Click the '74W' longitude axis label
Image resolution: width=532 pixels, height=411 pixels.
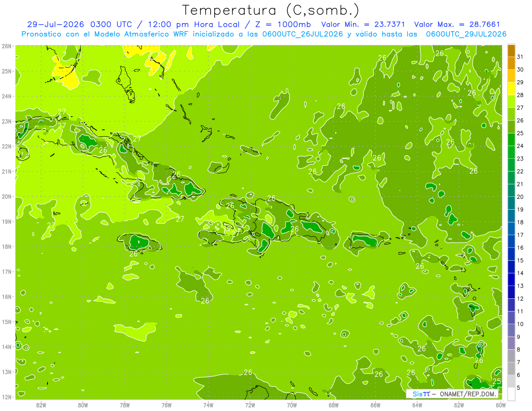[208, 405]
